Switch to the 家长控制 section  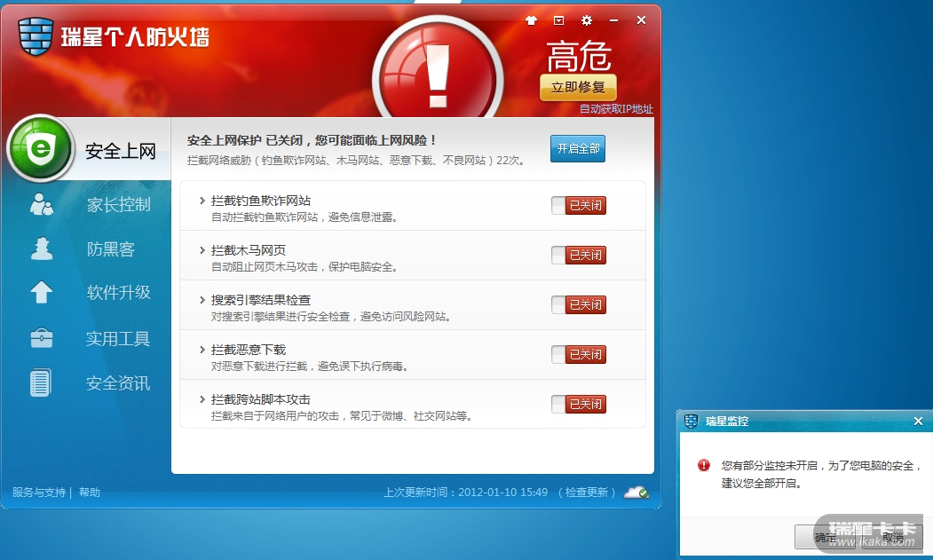[x=118, y=205]
